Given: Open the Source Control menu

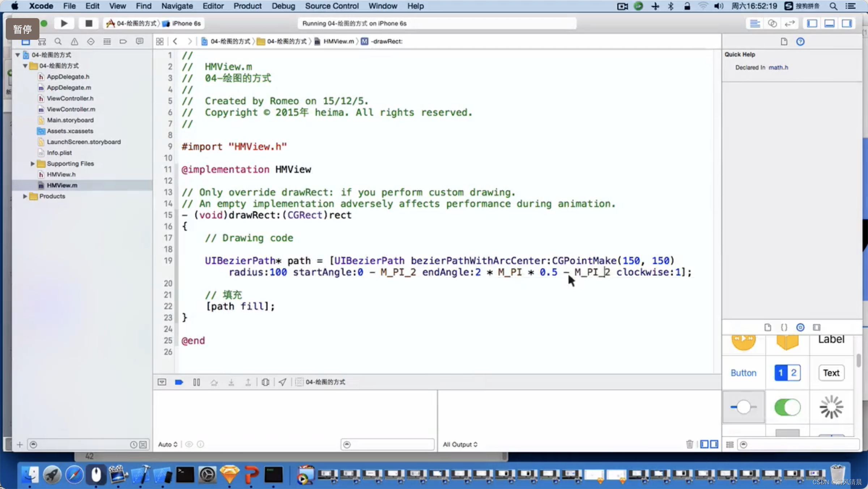Looking at the screenshot, I should tap(331, 6).
